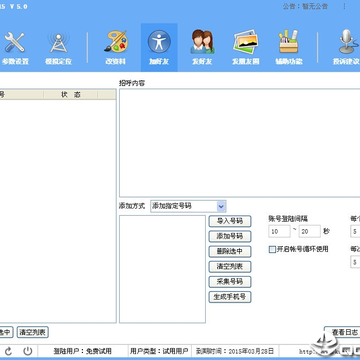Image resolution: width=360 pixels, height=360 pixels.
Task: Click the refresh arrow icon in status bar
Action: pyautogui.click(x=8, y=351)
